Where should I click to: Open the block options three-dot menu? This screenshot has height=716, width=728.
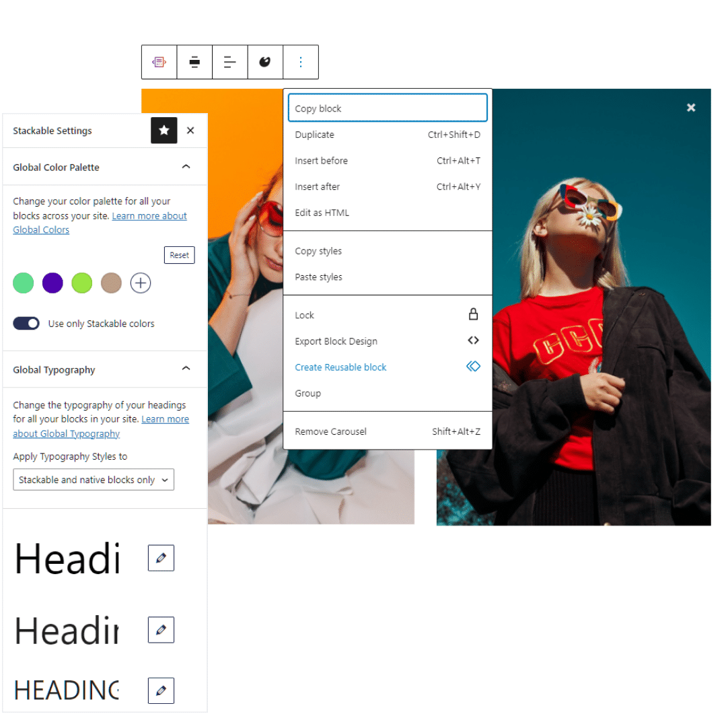[x=301, y=62]
